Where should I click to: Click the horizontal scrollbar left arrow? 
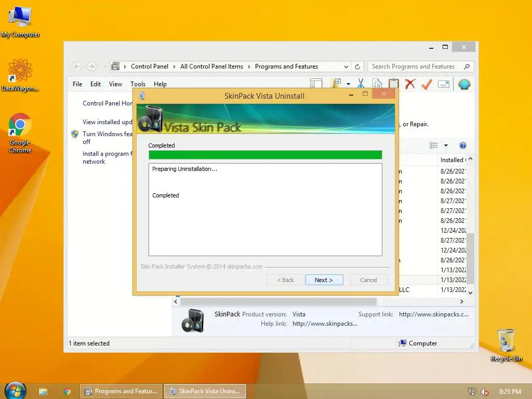click(x=176, y=301)
